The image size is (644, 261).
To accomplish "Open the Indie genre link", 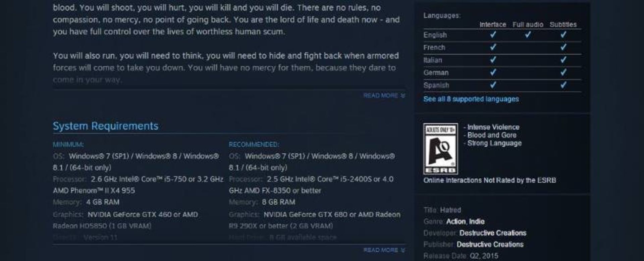I will [477, 221].
